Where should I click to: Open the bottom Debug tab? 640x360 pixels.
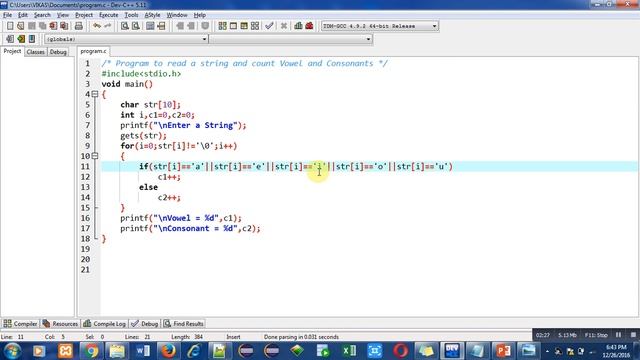point(145,324)
